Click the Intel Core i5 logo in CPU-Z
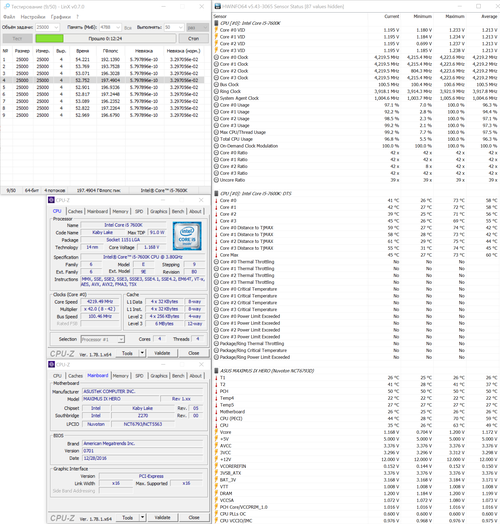This screenshot has width=500, height=524. point(187,236)
